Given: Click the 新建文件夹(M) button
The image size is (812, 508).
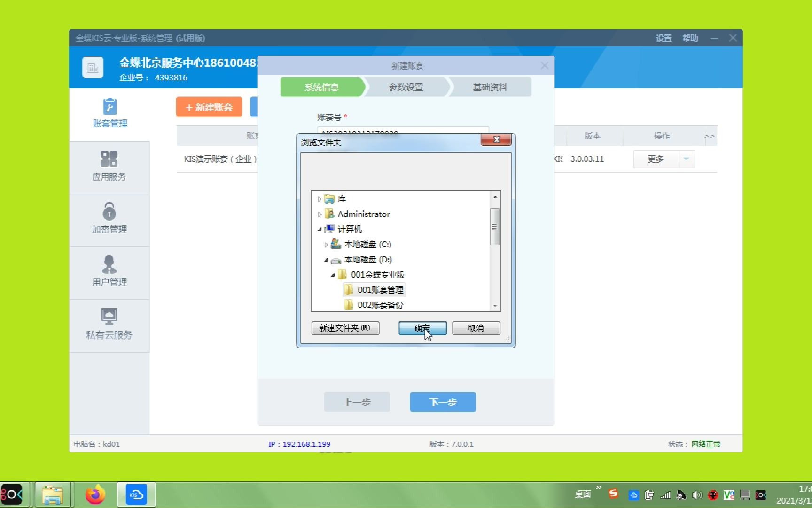Looking at the screenshot, I should [x=345, y=328].
